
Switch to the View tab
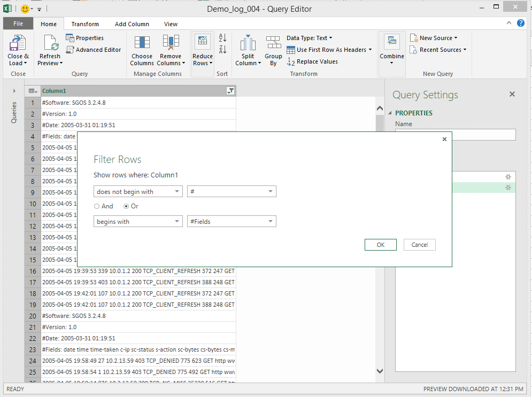coord(171,24)
